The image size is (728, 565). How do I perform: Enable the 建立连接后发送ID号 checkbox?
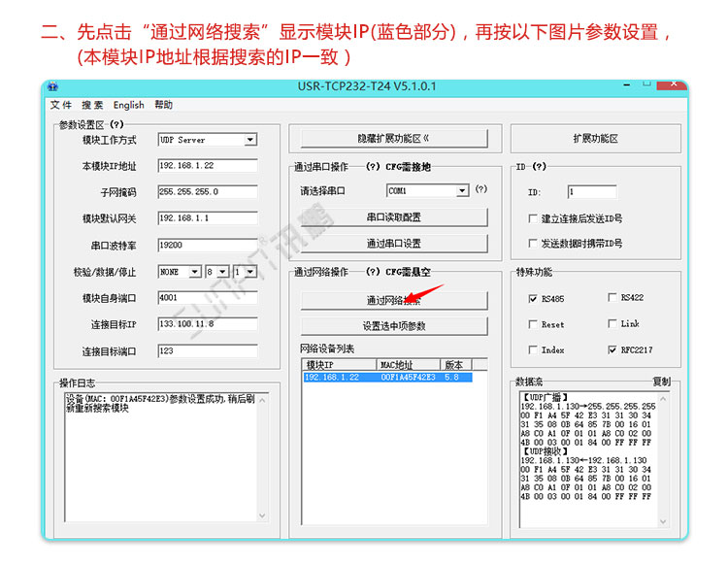click(533, 218)
